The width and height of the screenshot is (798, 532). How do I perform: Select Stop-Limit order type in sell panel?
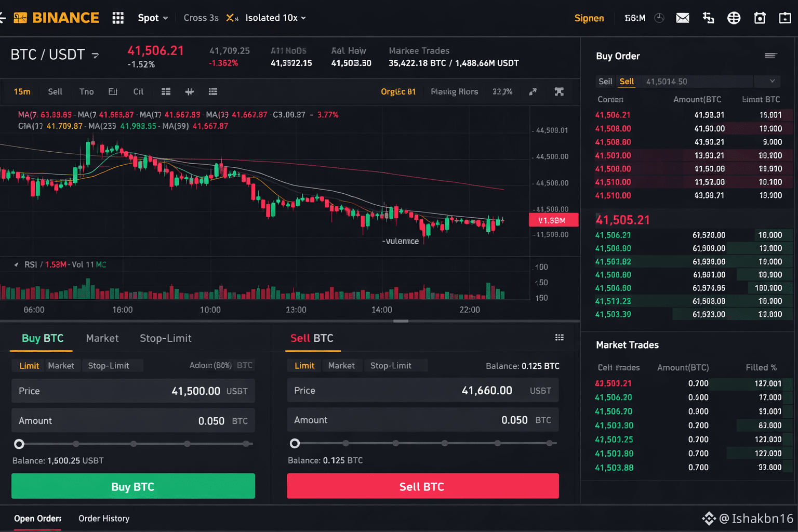(391, 366)
